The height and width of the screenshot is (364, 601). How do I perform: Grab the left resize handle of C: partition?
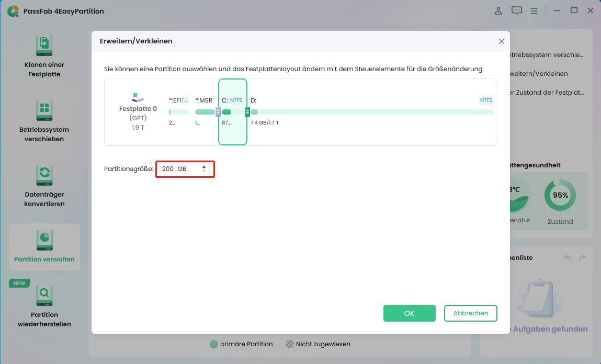point(218,112)
